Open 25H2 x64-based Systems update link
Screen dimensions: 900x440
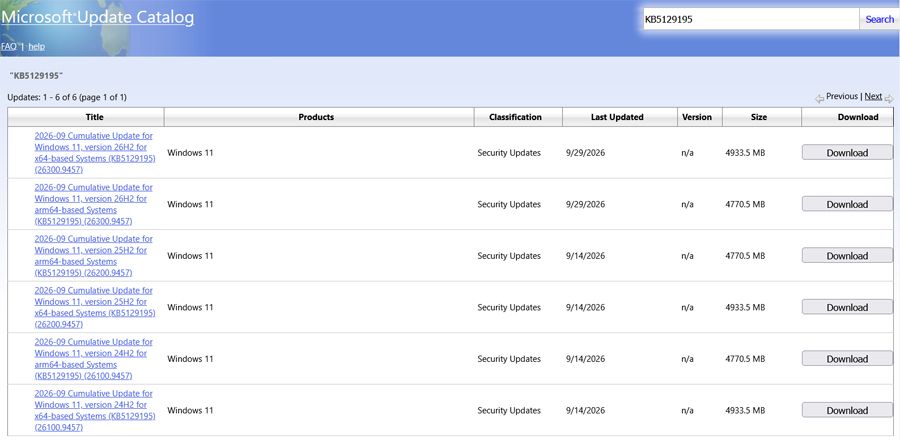tap(95, 307)
